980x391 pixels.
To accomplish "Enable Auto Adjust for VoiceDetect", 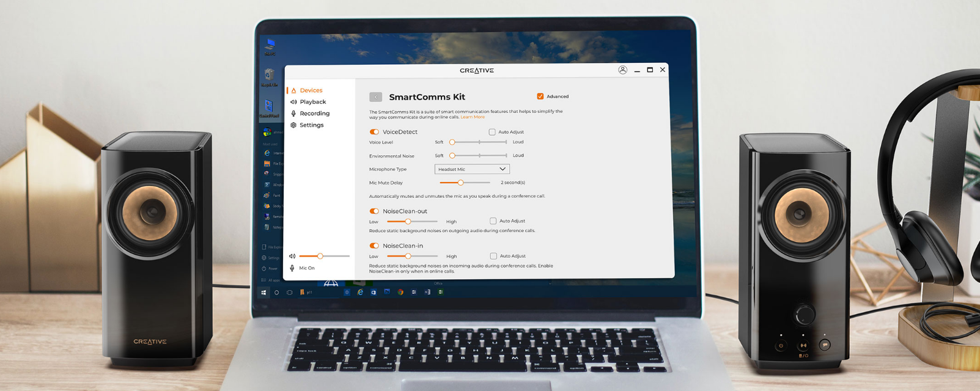I will pos(492,132).
